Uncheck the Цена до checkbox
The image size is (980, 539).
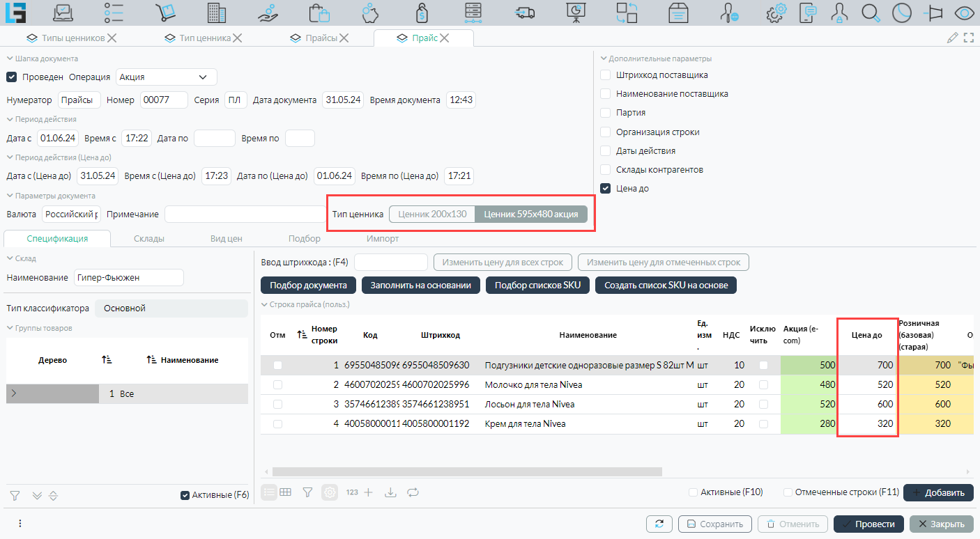click(606, 188)
